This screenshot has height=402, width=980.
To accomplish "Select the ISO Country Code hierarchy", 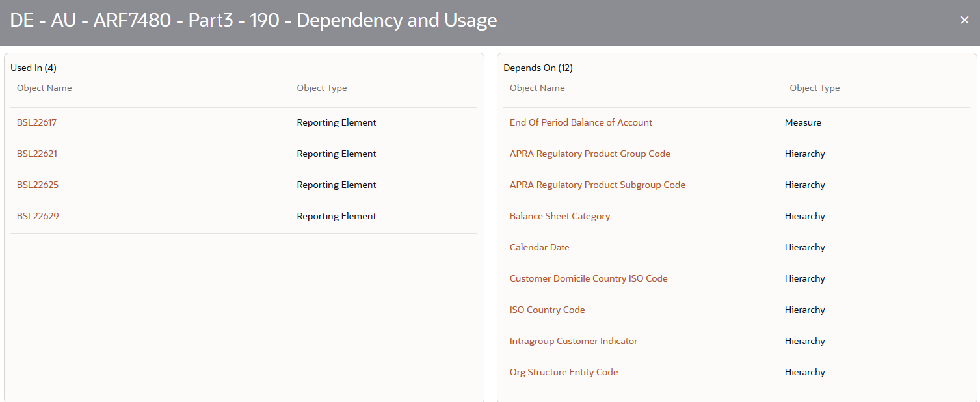I will click(547, 309).
